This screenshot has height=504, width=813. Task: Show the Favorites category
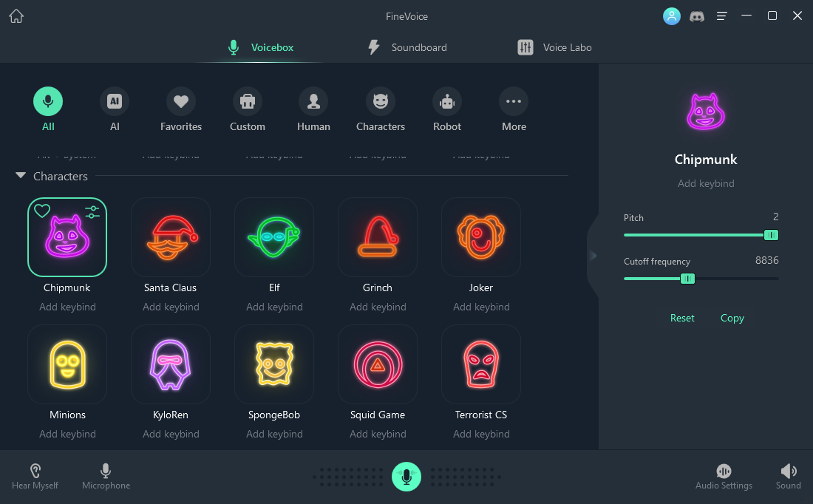[x=181, y=109]
